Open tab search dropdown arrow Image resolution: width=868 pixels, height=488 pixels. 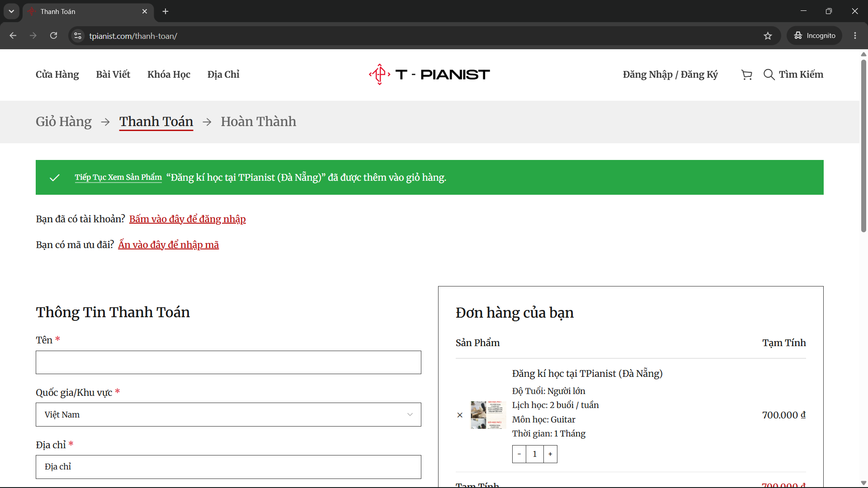[11, 11]
